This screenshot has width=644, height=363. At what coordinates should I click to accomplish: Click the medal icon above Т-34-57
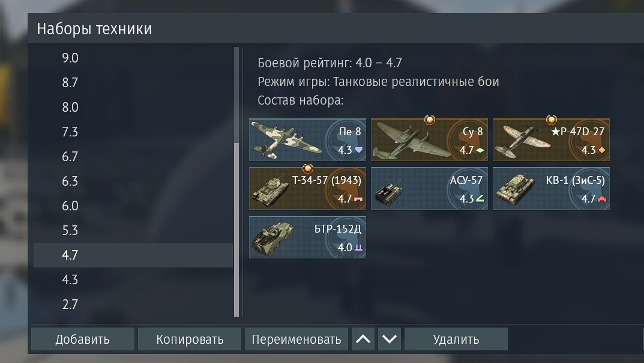coord(308,168)
